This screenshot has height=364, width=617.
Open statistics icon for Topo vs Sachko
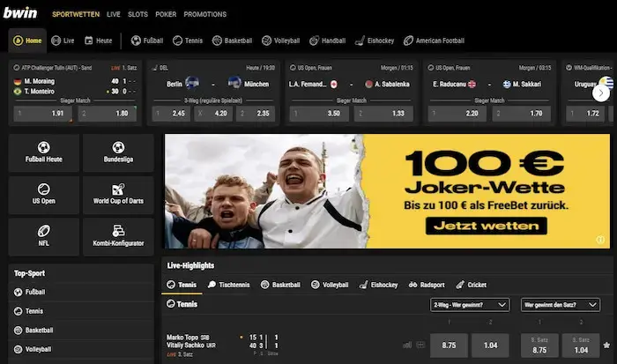point(407,345)
